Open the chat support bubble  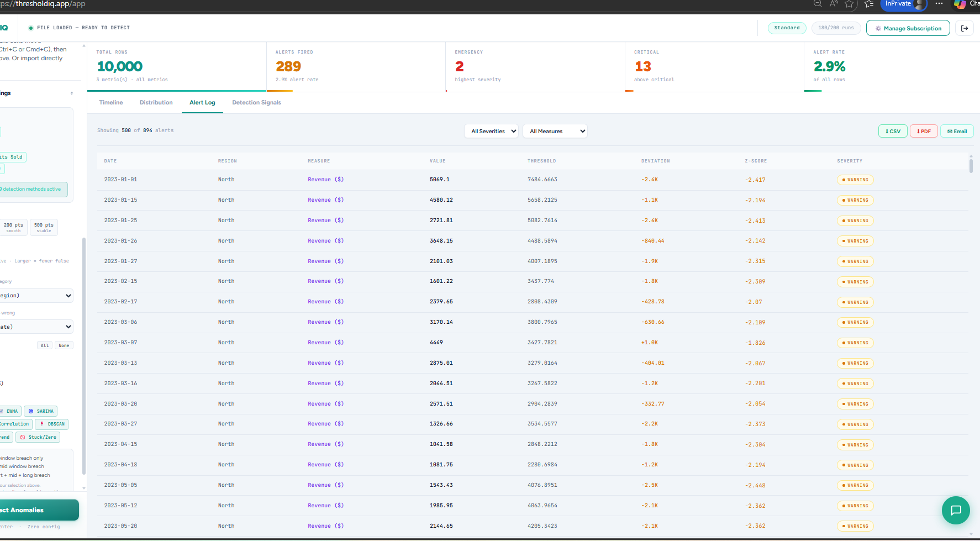point(956,510)
